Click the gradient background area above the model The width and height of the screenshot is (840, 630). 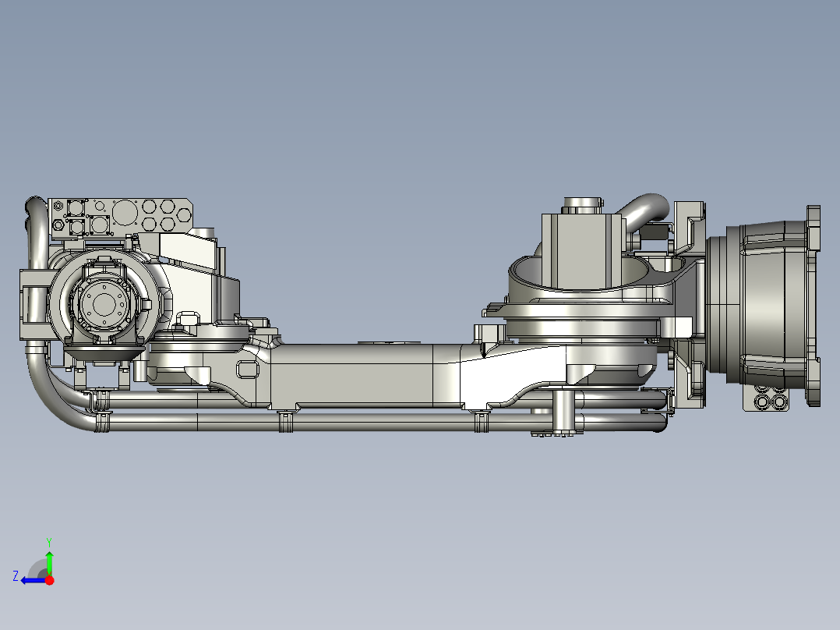pyautogui.click(x=421, y=94)
